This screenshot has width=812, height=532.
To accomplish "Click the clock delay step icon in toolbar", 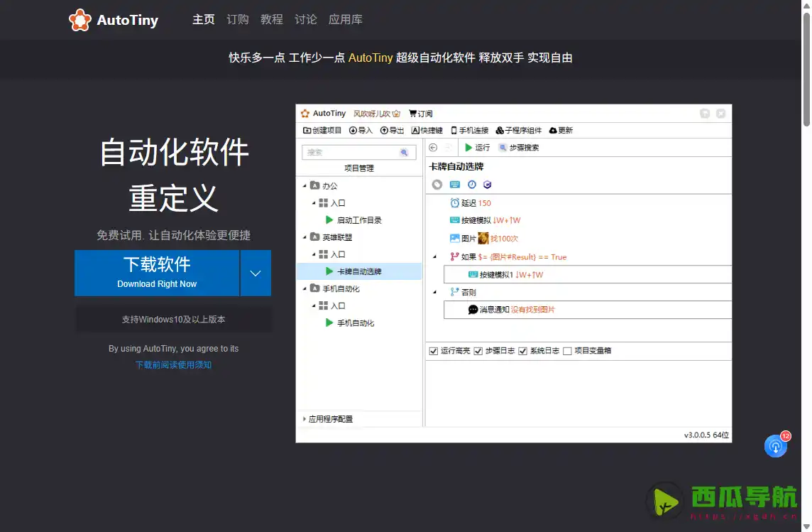I will point(472,185).
